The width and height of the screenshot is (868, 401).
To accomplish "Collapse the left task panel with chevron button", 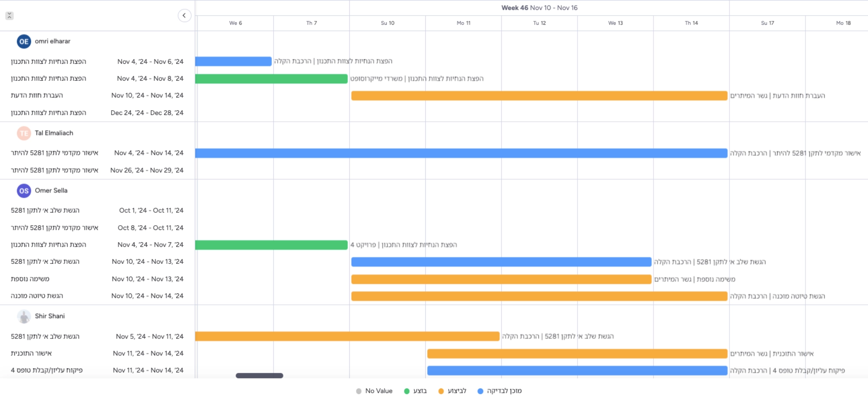I will coord(184,16).
